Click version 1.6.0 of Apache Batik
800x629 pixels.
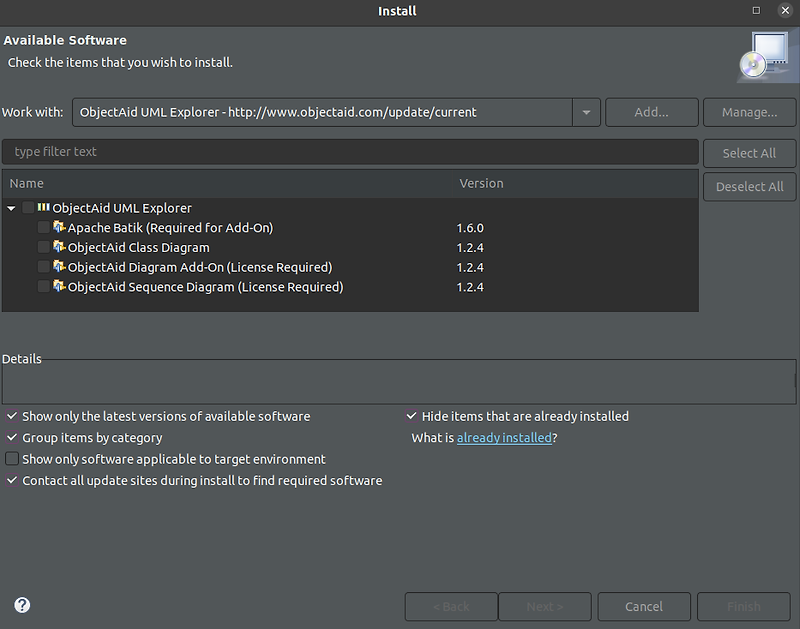click(470, 228)
